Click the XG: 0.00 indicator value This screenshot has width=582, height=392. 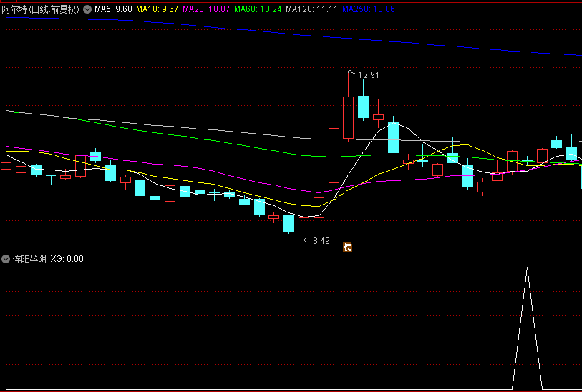coord(67,259)
